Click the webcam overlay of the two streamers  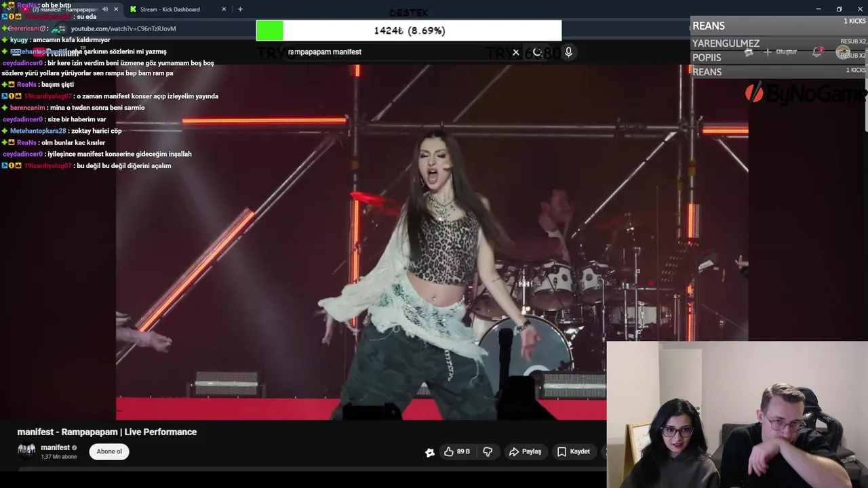[737, 414]
